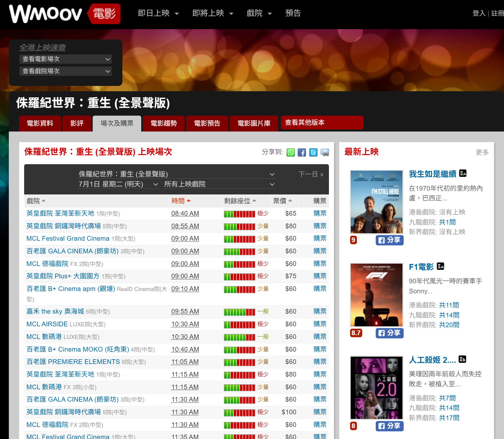Click seat availability bar for 嘉禾 the sky 奧海城
504x439 pixels.
click(x=239, y=312)
